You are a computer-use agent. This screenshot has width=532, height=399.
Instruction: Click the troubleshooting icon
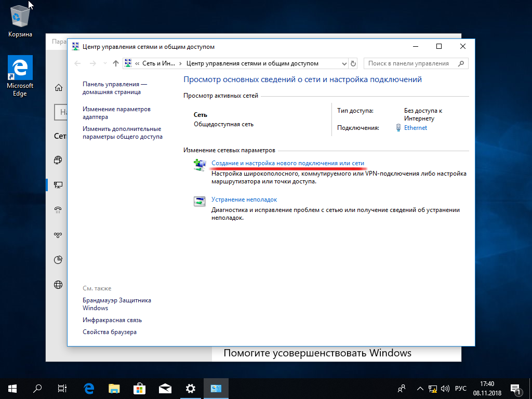click(x=200, y=201)
